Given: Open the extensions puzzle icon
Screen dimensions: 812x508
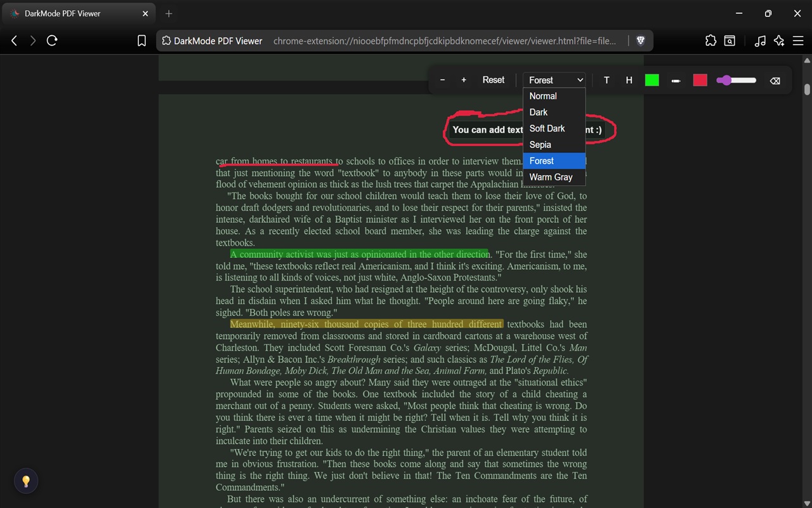Looking at the screenshot, I should click(711, 41).
